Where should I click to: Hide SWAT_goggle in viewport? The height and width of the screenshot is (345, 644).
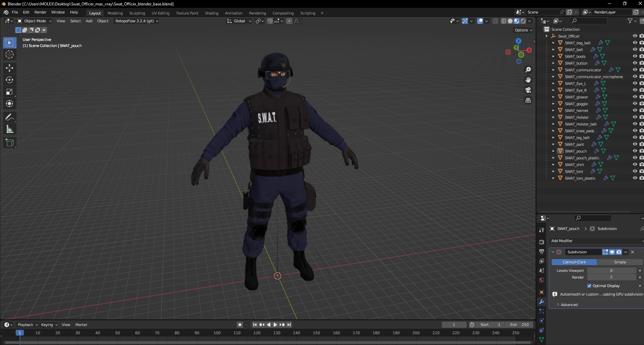(635, 103)
